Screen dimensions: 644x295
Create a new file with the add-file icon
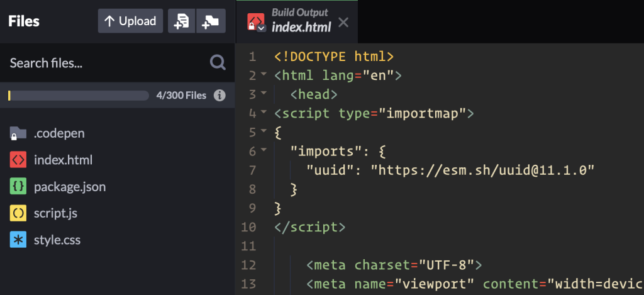click(x=182, y=21)
